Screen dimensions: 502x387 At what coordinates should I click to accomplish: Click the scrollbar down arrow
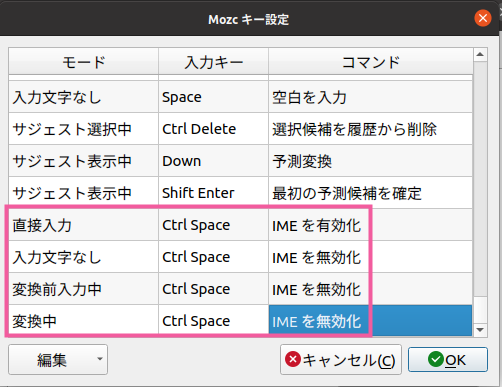pos(480,330)
